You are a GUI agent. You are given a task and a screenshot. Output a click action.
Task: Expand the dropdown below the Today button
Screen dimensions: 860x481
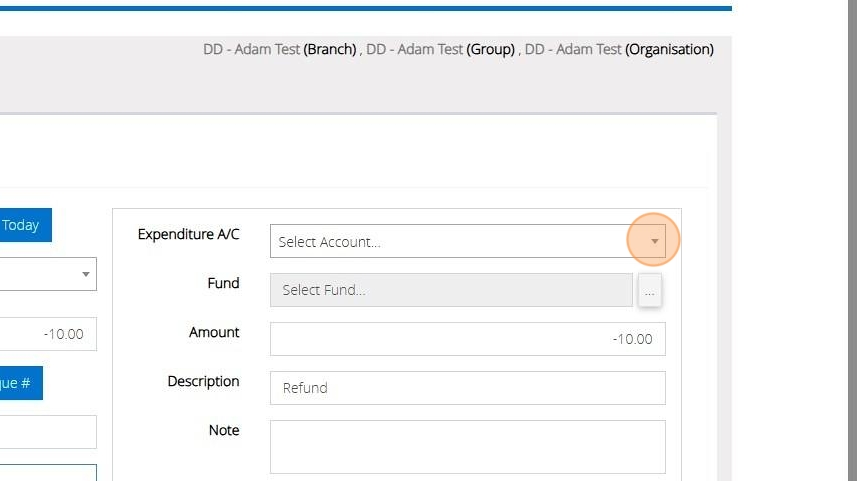pyautogui.click(x=86, y=274)
